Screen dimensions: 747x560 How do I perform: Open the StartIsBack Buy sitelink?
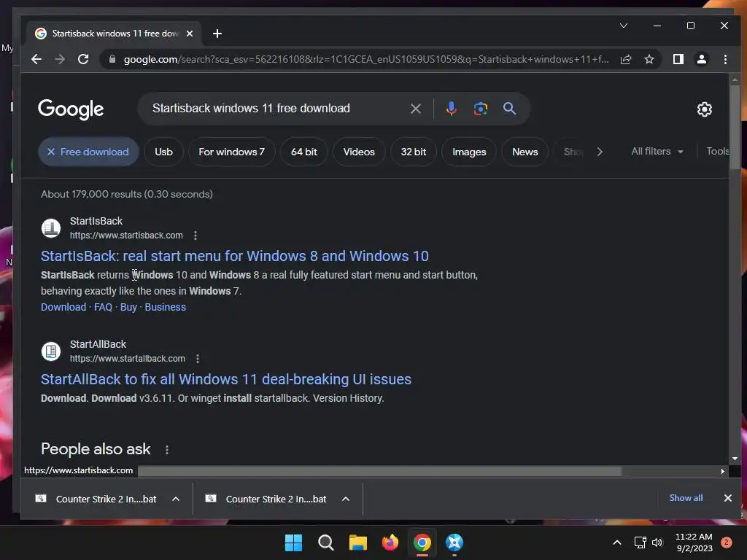tap(128, 307)
